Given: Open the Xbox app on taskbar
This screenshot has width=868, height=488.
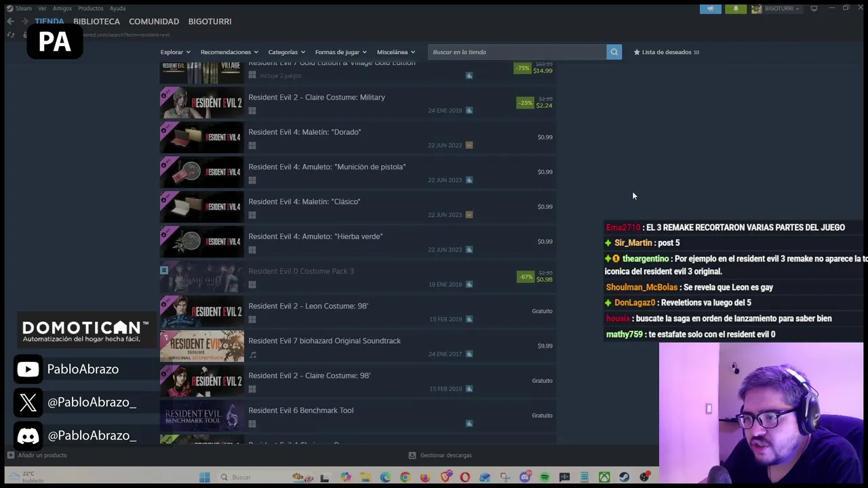Looking at the screenshot, I should pos(604,477).
